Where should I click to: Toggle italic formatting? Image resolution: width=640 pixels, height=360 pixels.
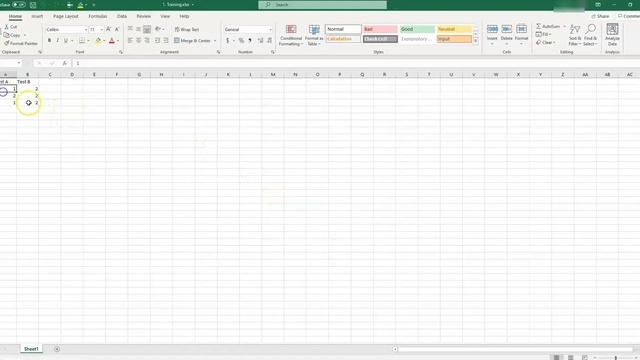pyautogui.click(x=58, y=41)
